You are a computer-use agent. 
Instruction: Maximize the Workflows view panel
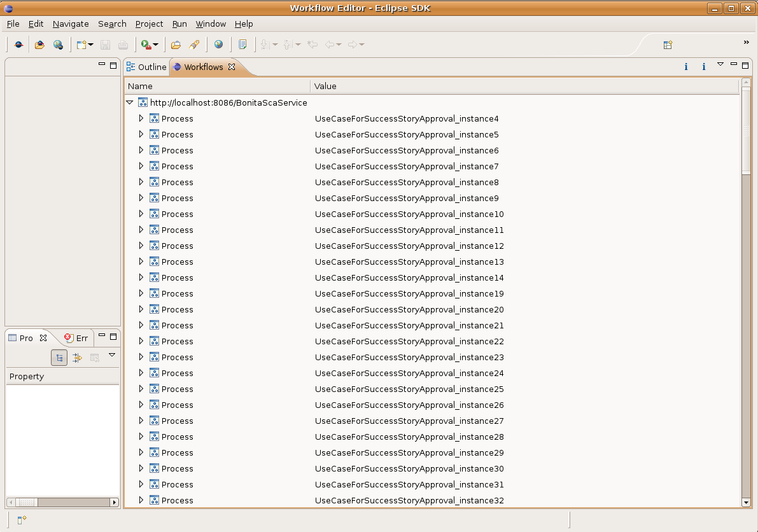[x=745, y=66]
